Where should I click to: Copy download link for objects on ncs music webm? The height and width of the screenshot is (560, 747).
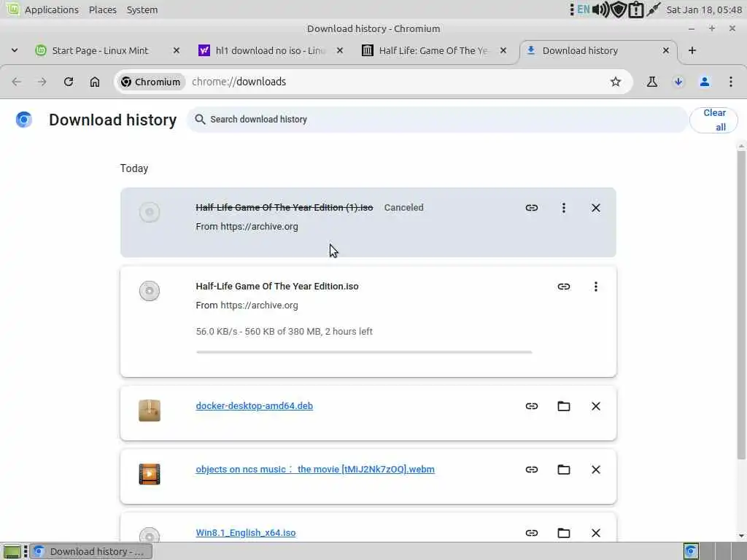(532, 470)
